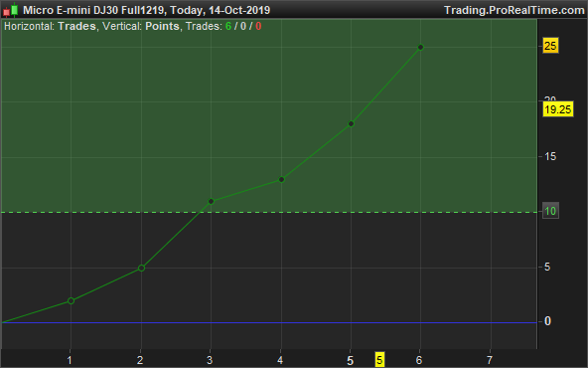
Task: Click the green 10 level label
Action: (550, 211)
